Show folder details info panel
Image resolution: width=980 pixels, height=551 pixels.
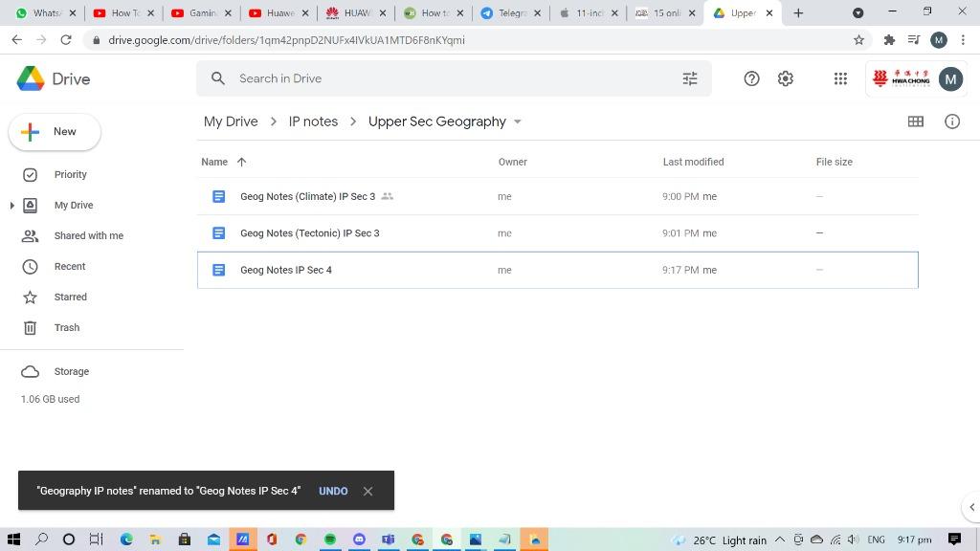pos(951,121)
